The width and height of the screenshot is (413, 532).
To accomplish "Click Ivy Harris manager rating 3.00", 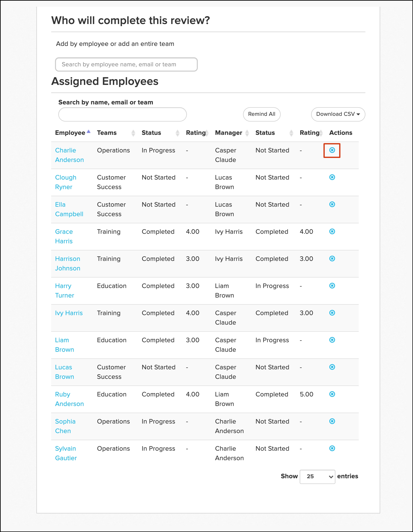I will pyautogui.click(x=306, y=313).
